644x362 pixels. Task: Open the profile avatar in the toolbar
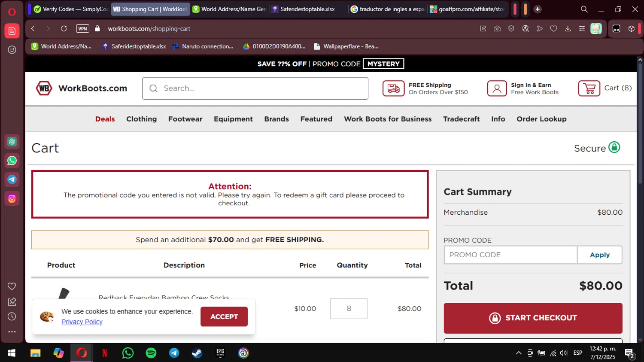click(596, 29)
